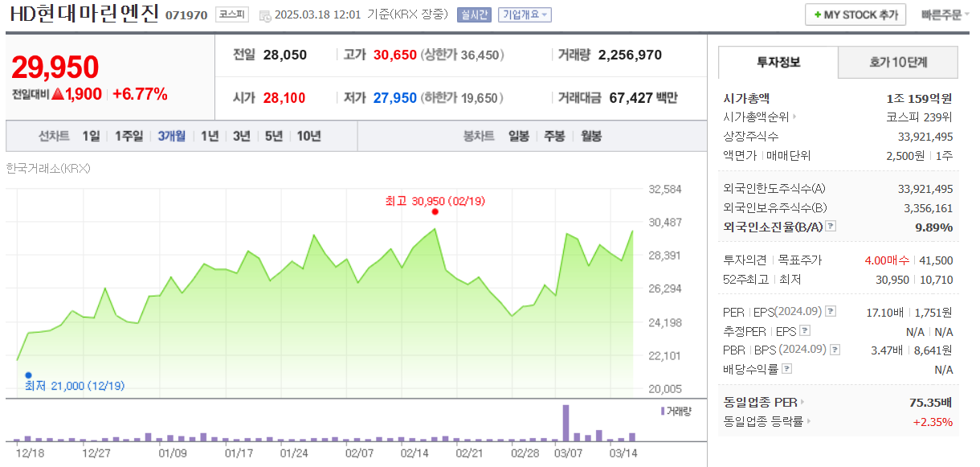The height and width of the screenshot is (467, 980).
Task: Click the current price 29,950
Action: (x=55, y=68)
